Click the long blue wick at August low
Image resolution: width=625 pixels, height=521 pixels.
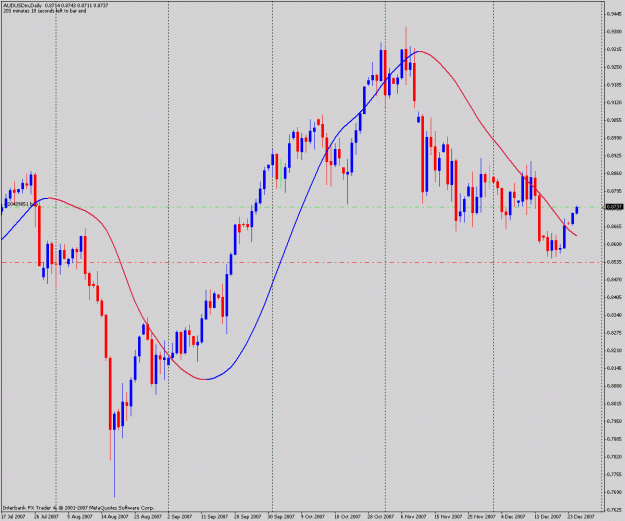[114, 463]
